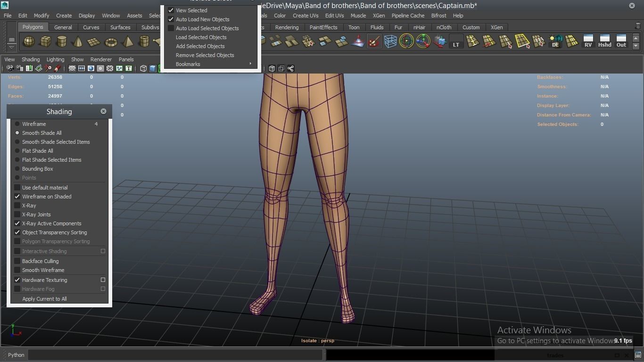The width and height of the screenshot is (644, 362).
Task: Open the Shading panel menu
Action: click(x=31, y=59)
